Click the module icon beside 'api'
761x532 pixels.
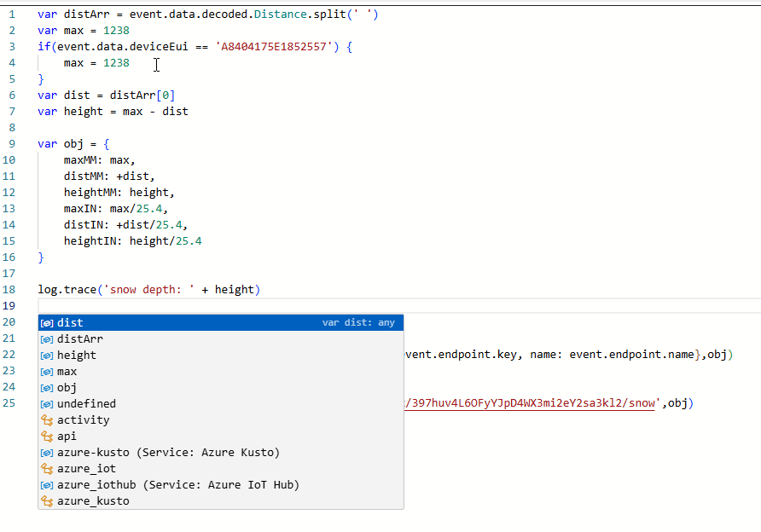point(47,437)
